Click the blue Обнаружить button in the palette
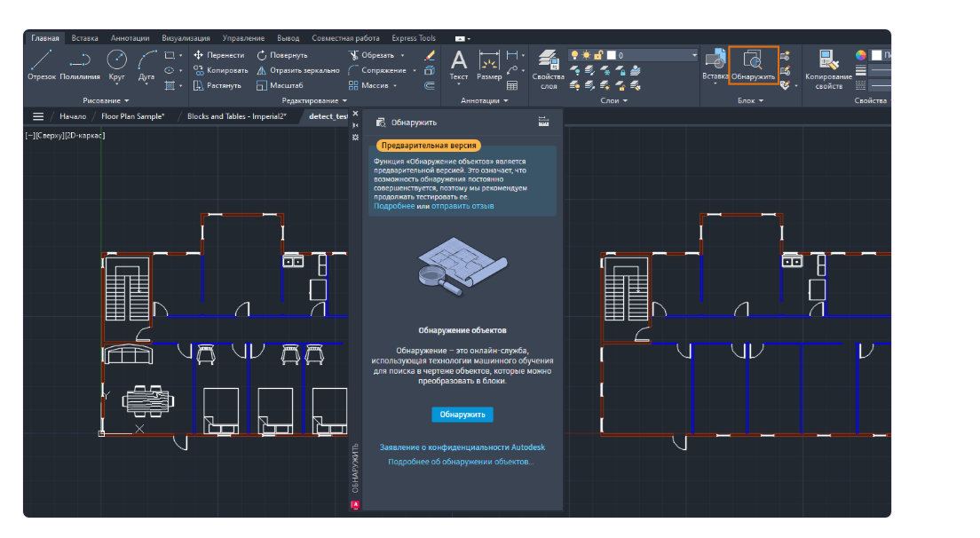 coord(462,415)
